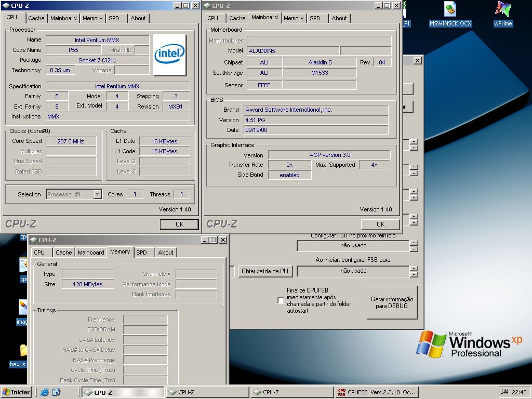Click the second CPU-Z taskbar button
The image size is (532, 399).
[x=208, y=392]
